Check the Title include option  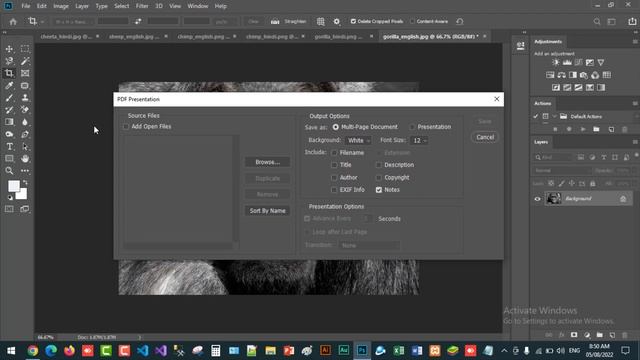click(x=334, y=165)
